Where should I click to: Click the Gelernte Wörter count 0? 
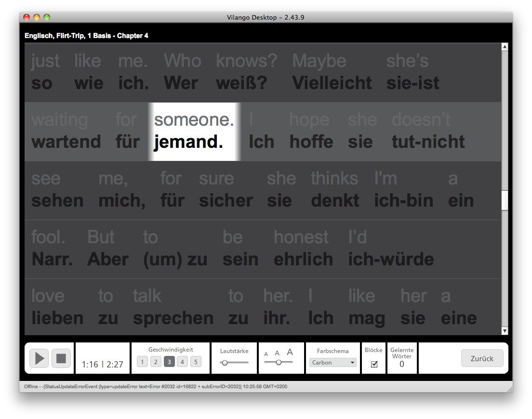pyautogui.click(x=402, y=364)
